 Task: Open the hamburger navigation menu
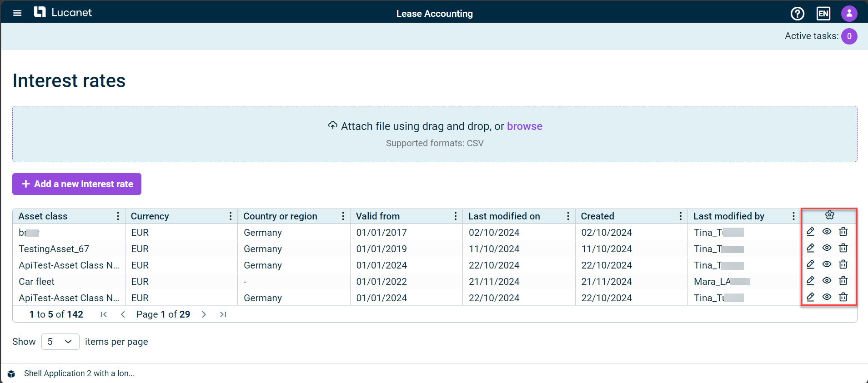coord(17,13)
